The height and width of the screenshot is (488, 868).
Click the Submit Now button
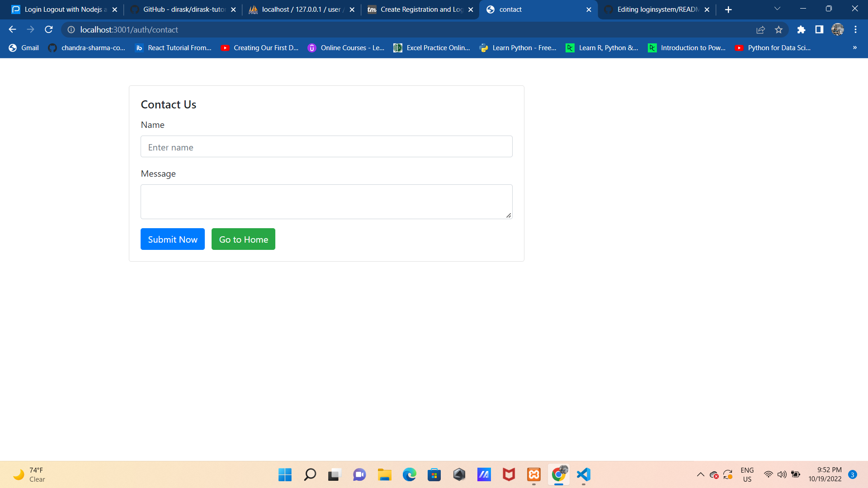172,239
